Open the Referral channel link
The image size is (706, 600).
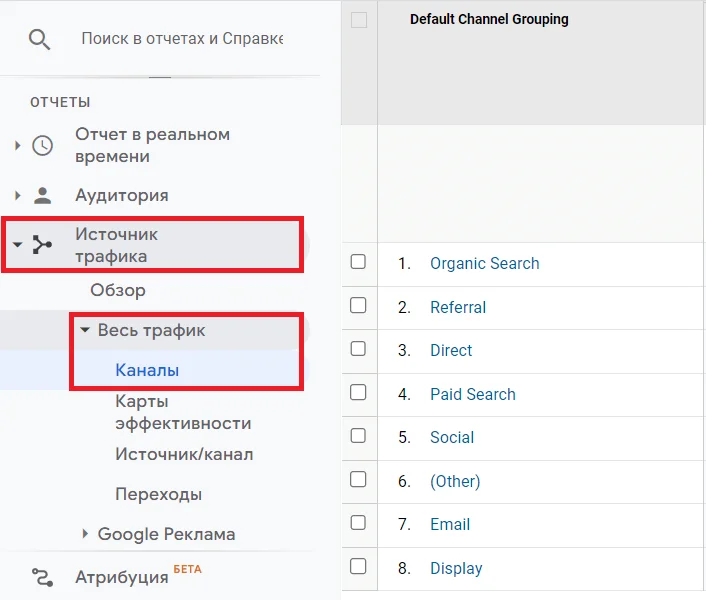[458, 307]
